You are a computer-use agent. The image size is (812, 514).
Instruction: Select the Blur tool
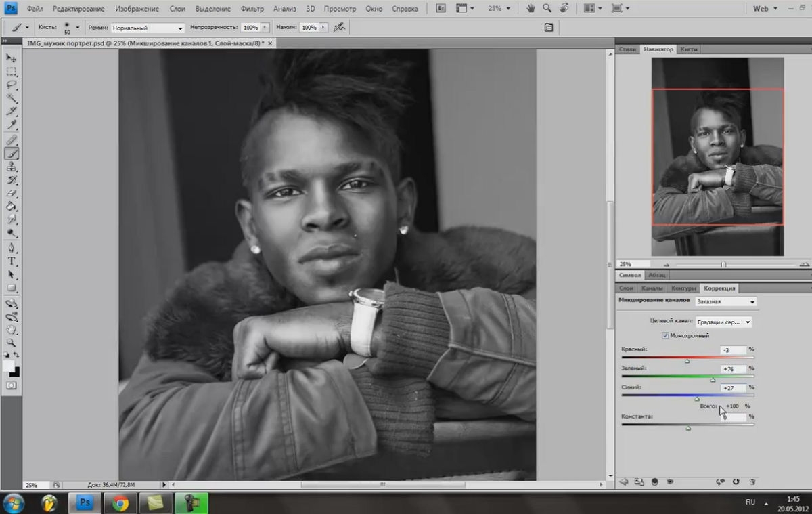click(x=12, y=219)
